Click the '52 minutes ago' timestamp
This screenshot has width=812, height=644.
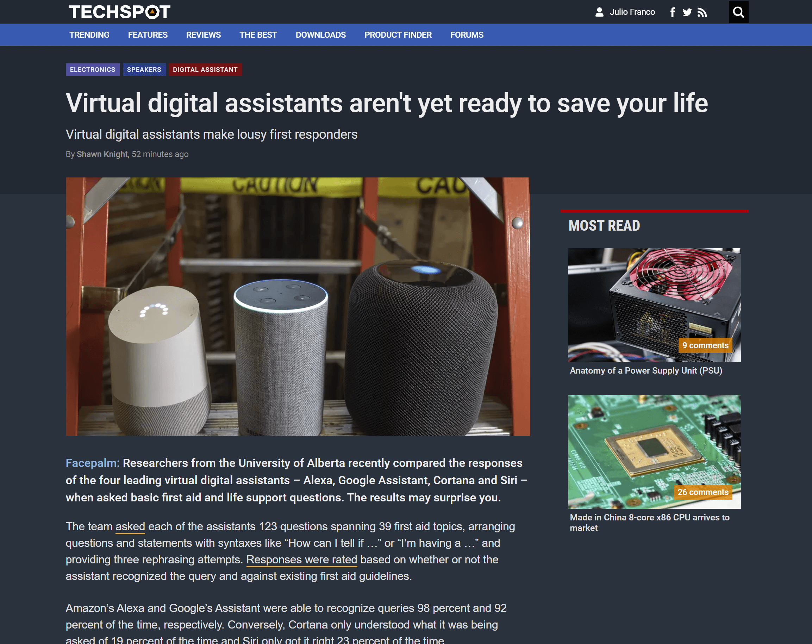point(160,155)
